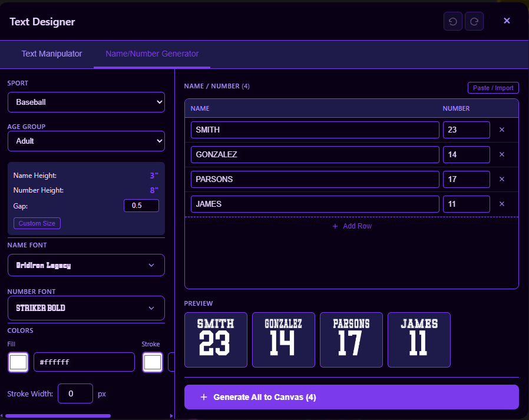Click the Paste / Import button
This screenshot has height=420, width=529.
pyautogui.click(x=493, y=87)
